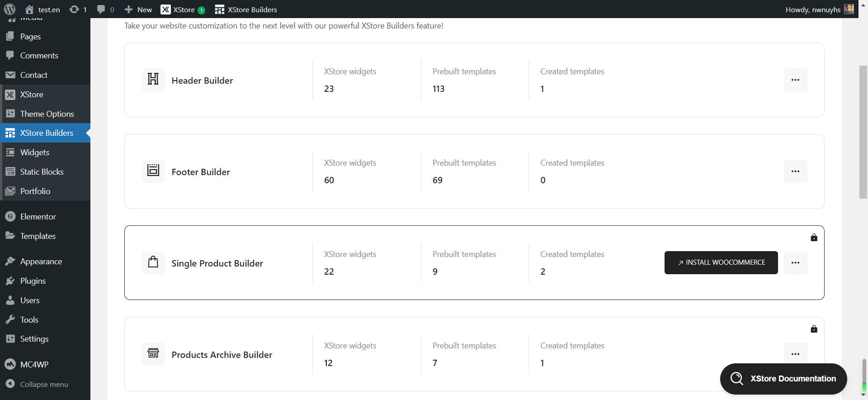Open comments bubble in admin bar

[105, 10]
